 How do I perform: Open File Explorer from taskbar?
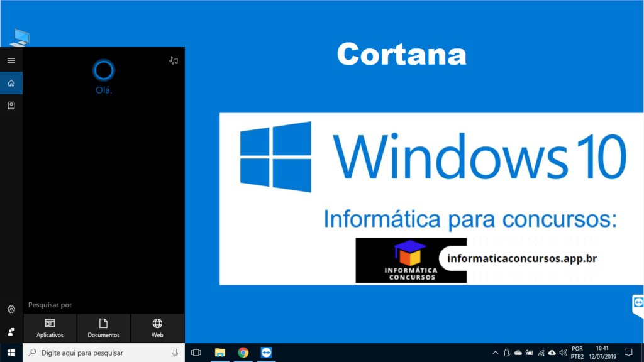coord(220,353)
